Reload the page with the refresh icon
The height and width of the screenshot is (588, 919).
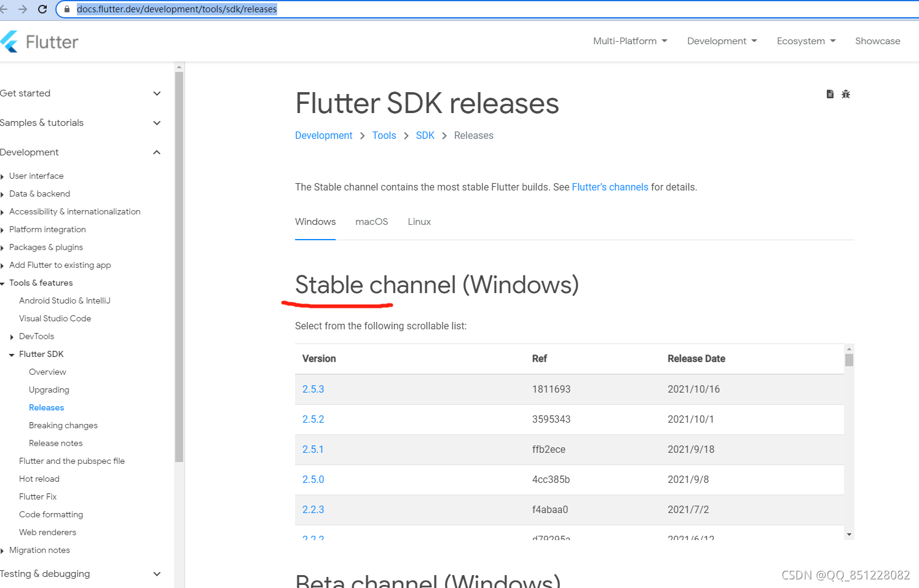pos(42,9)
